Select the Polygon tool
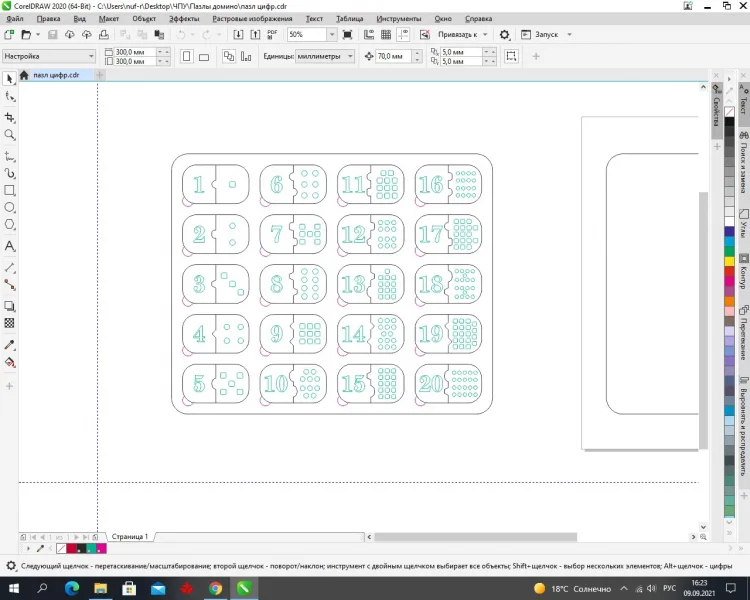 pyautogui.click(x=10, y=225)
